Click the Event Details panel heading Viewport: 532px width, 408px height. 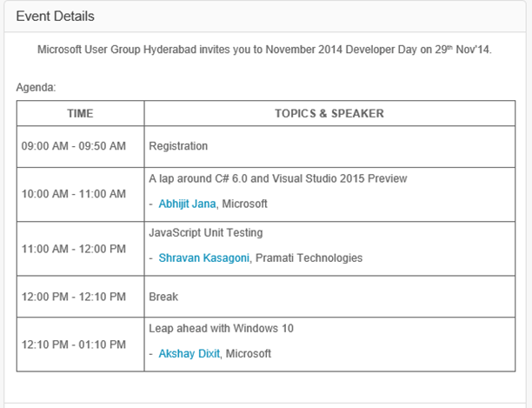coord(56,17)
